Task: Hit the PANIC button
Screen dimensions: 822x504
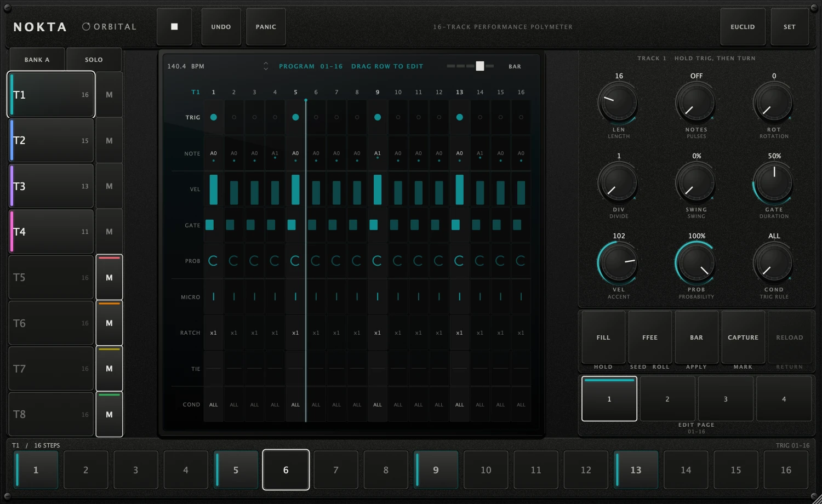Action: pos(266,26)
